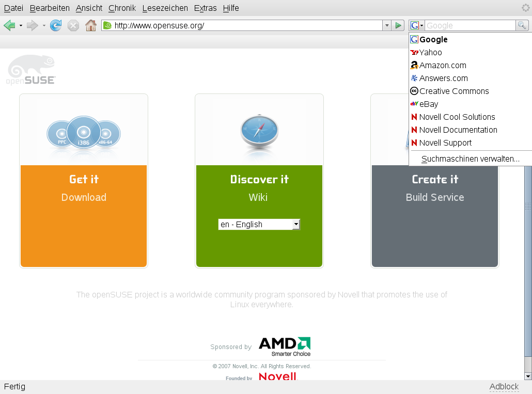Click the disabled Stop loading icon
Screen dimensions: 532x394
[73, 25]
